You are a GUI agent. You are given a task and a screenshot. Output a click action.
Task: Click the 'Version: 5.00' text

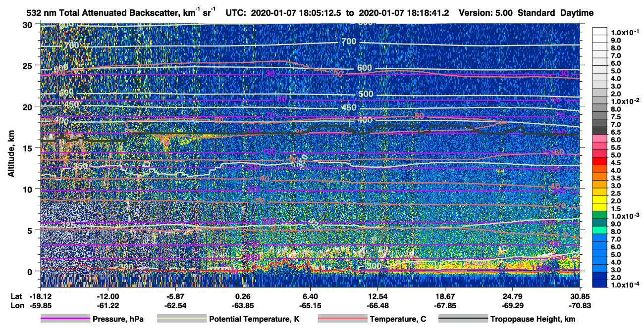pos(485,13)
